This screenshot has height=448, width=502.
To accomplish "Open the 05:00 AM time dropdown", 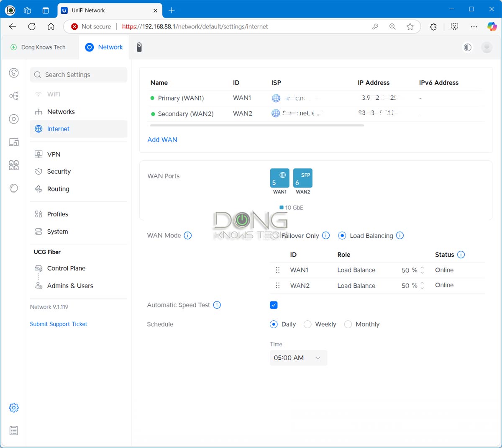I will point(298,358).
